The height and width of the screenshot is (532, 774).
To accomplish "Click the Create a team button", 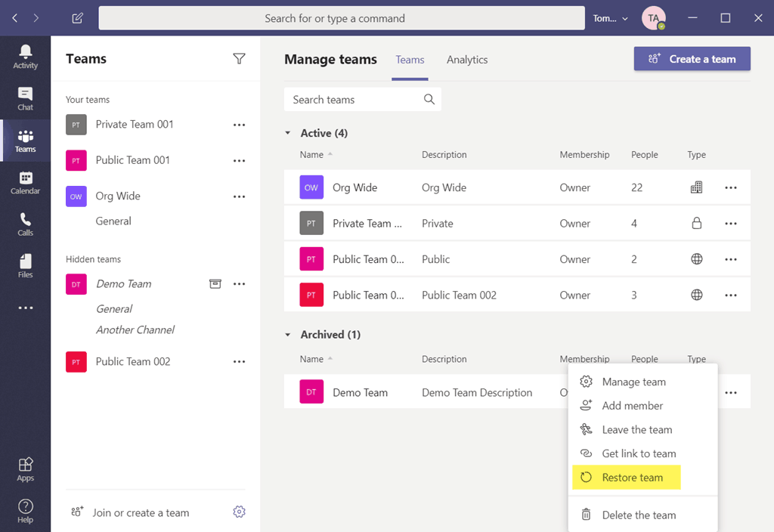I will click(692, 59).
